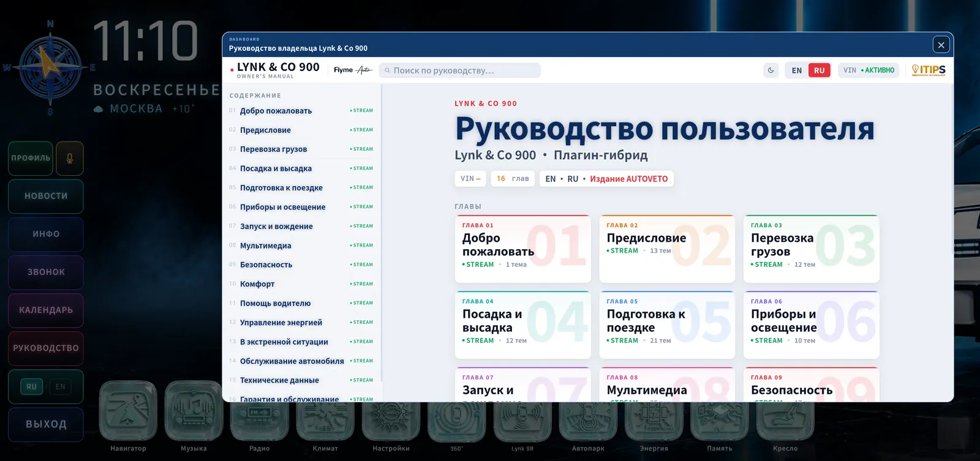This screenshot has width=980, height=461.
Task: Open the Lynk SR dock icon
Action: pyautogui.click(x=522, y=421)
